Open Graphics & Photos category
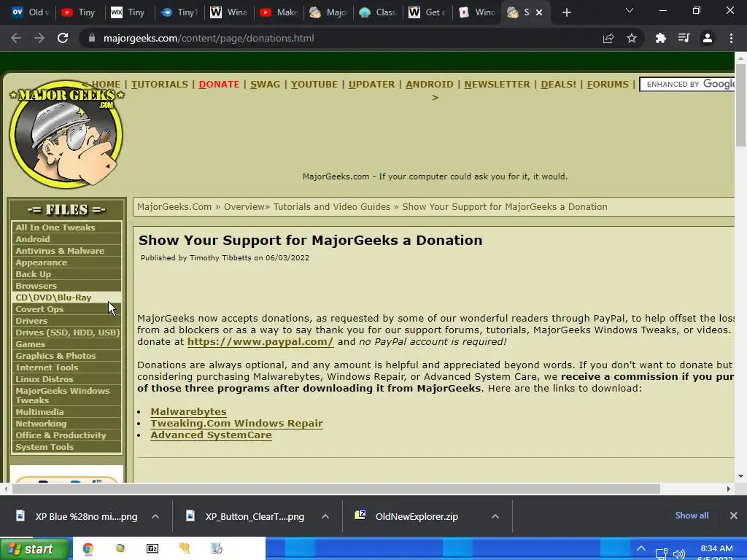Viewport: 747px width, 560px height. point(66,356)
